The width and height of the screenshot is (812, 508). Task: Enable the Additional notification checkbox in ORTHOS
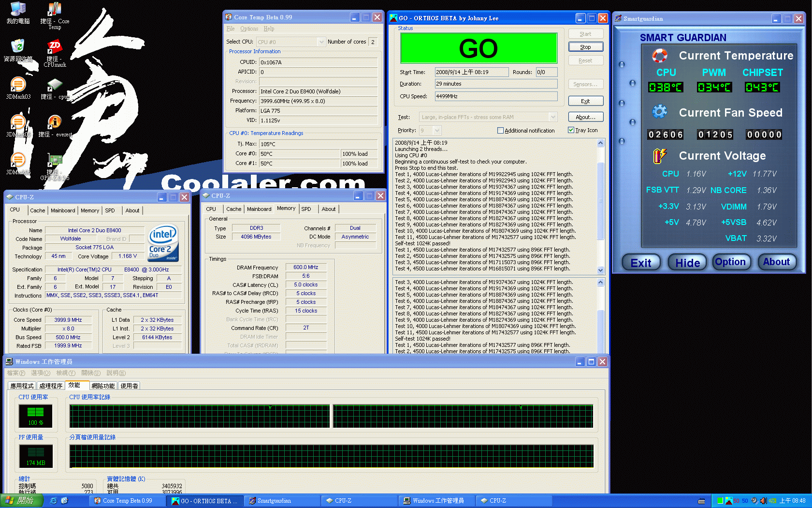click(500, 130)
